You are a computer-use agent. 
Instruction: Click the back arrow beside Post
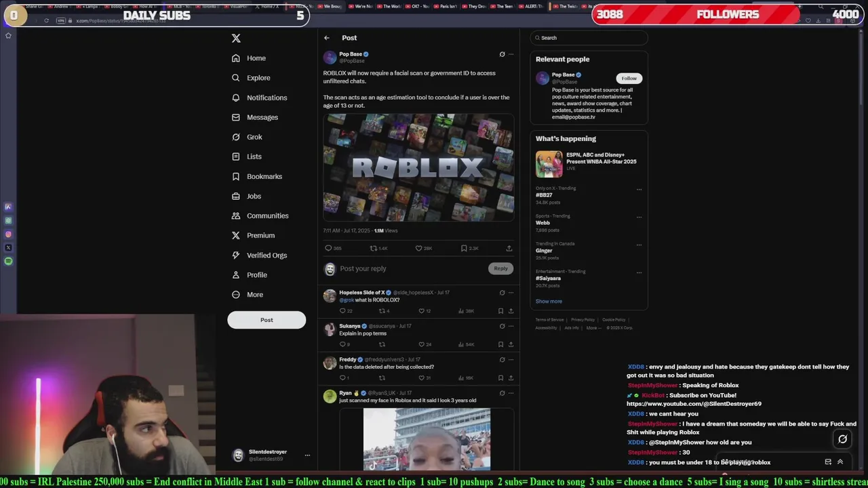[327, 38]
